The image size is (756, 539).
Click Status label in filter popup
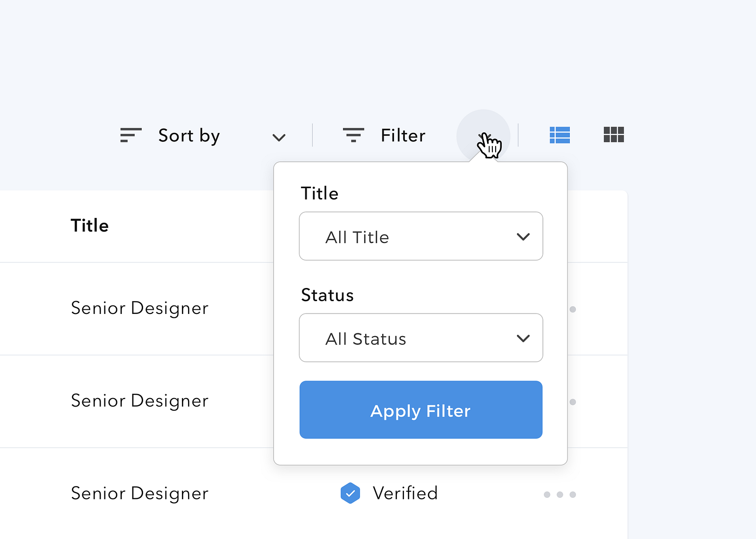(327, 295)
